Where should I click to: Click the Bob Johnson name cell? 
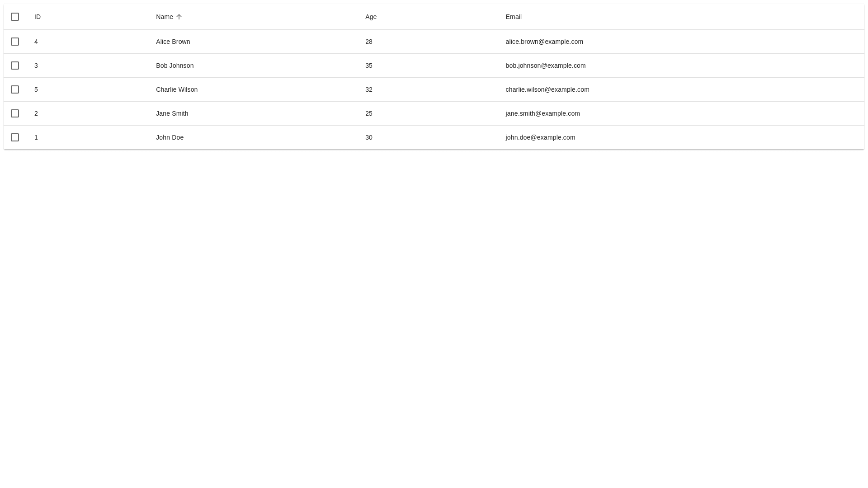175,66
